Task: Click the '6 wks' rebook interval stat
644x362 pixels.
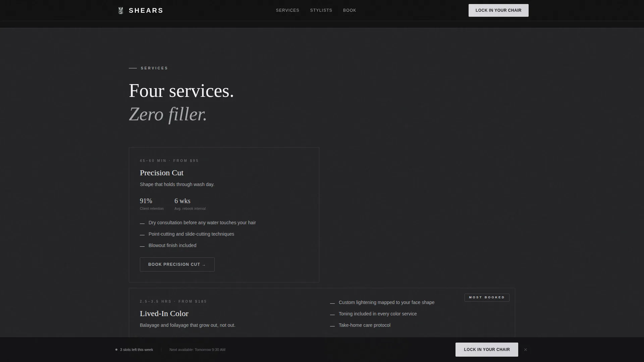Action: 182,201
